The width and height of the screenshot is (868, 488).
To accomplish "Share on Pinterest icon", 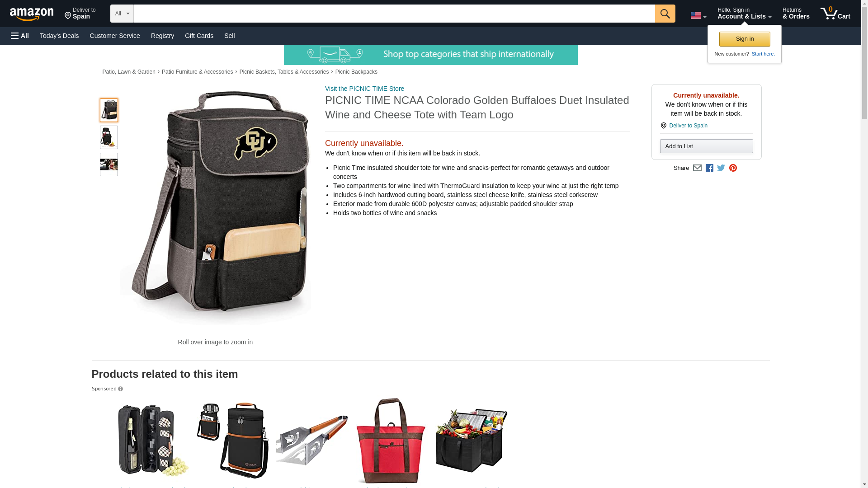I will point(733,168).
